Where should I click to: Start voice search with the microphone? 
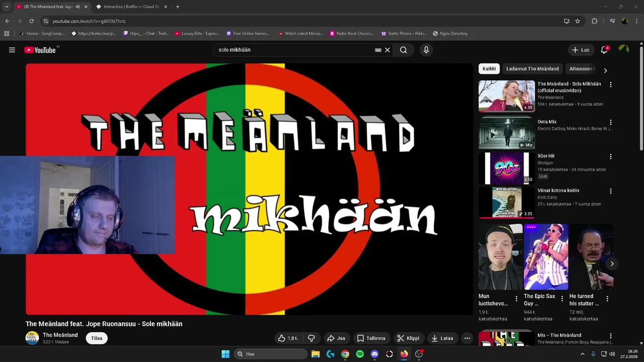point(426,50)
